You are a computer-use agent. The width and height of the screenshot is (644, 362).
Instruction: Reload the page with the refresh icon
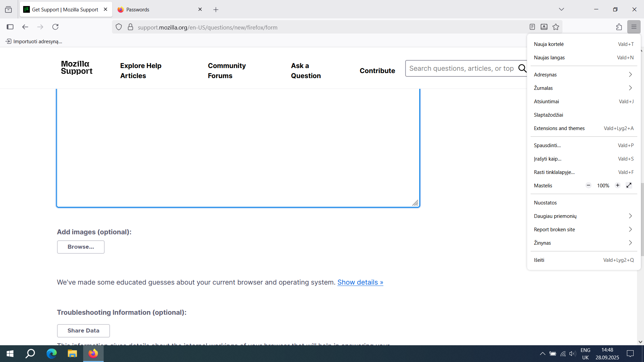[x=55, y=27]
